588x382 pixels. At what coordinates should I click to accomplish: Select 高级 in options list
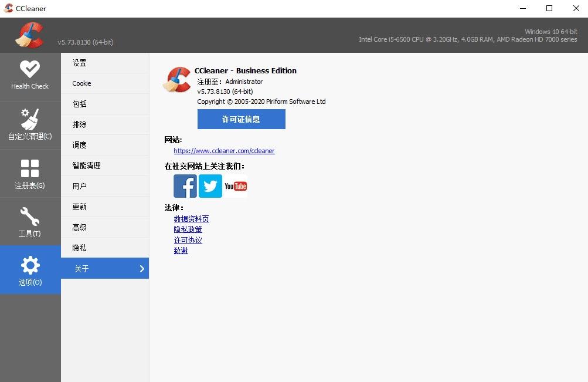pos(105,228)
